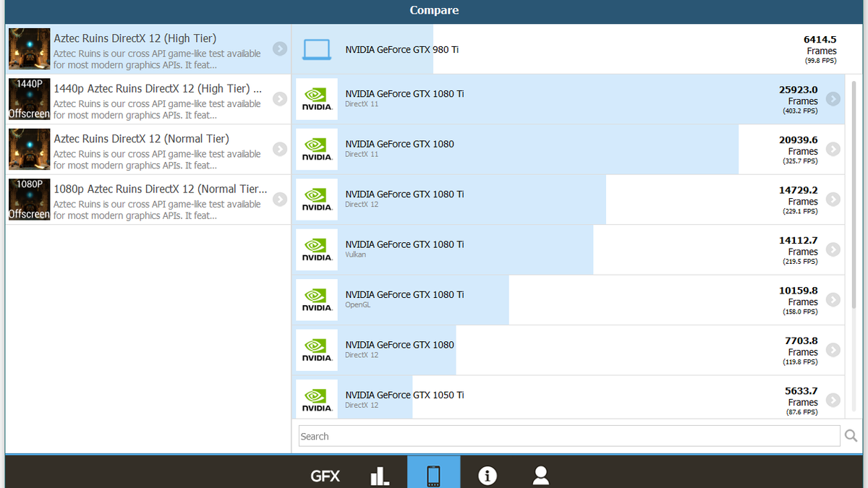Select Aztec Ruins DirectX 12 (High Tier) title
The width and height of the screenshot is (868, 488).
[135, 39]
